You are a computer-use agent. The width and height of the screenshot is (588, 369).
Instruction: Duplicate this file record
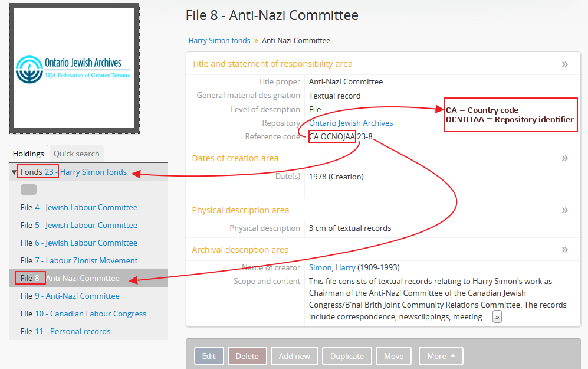click(x=347, y=356)
